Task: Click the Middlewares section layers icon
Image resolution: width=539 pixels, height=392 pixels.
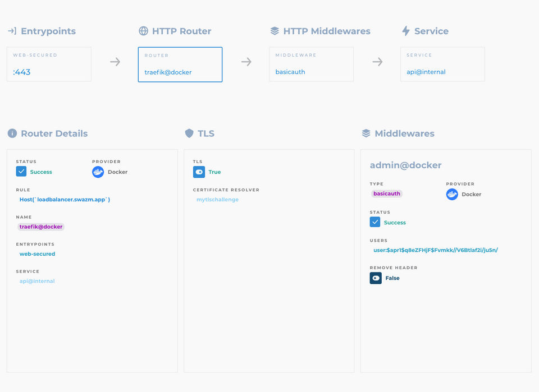Action: (366, 133)
